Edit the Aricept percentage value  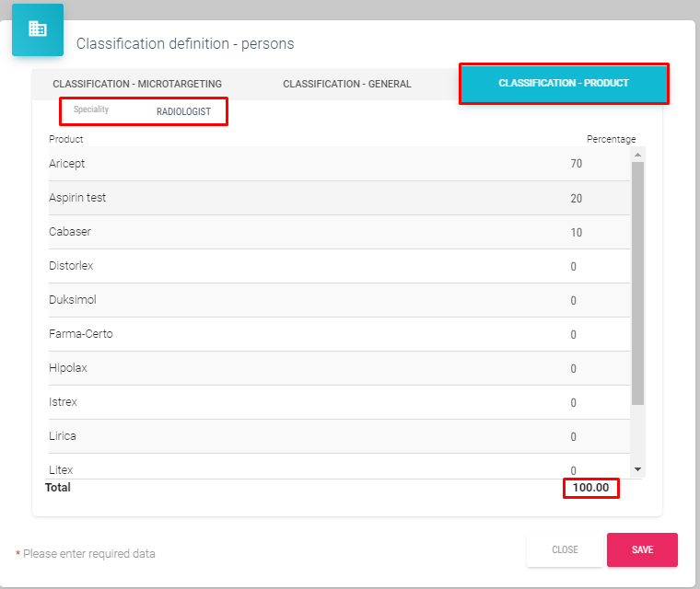[x=576, y=164]
